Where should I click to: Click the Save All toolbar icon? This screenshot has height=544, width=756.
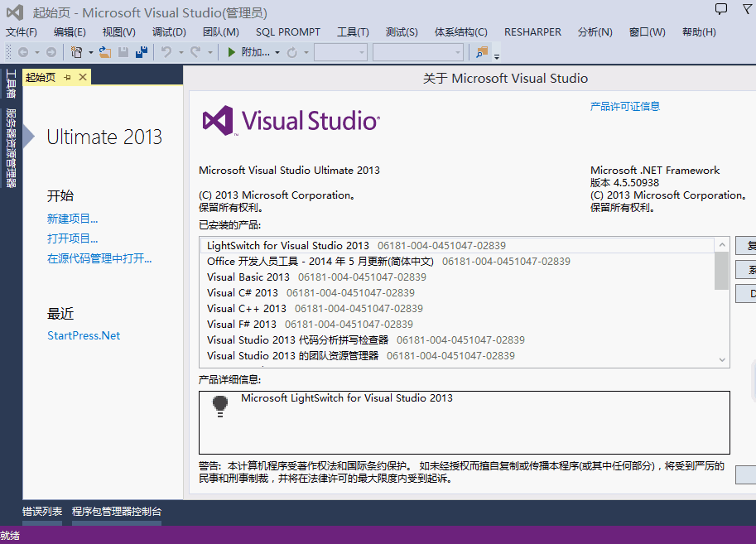tap(142, 52)
